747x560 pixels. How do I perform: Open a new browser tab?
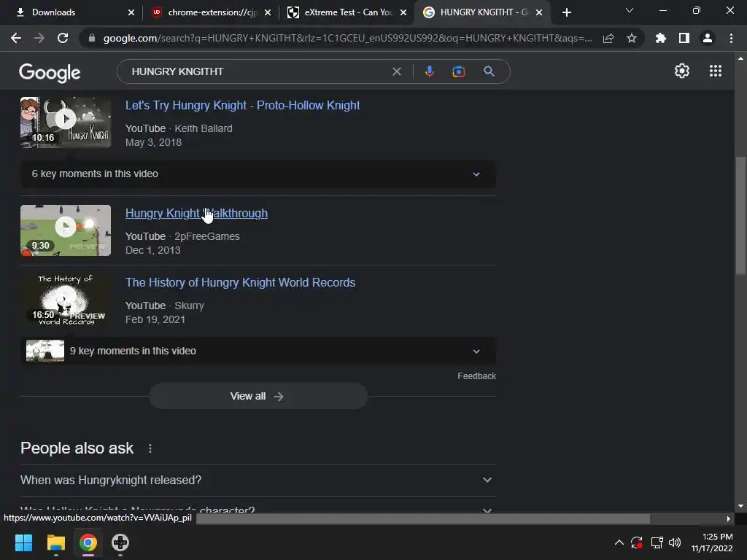566,12
